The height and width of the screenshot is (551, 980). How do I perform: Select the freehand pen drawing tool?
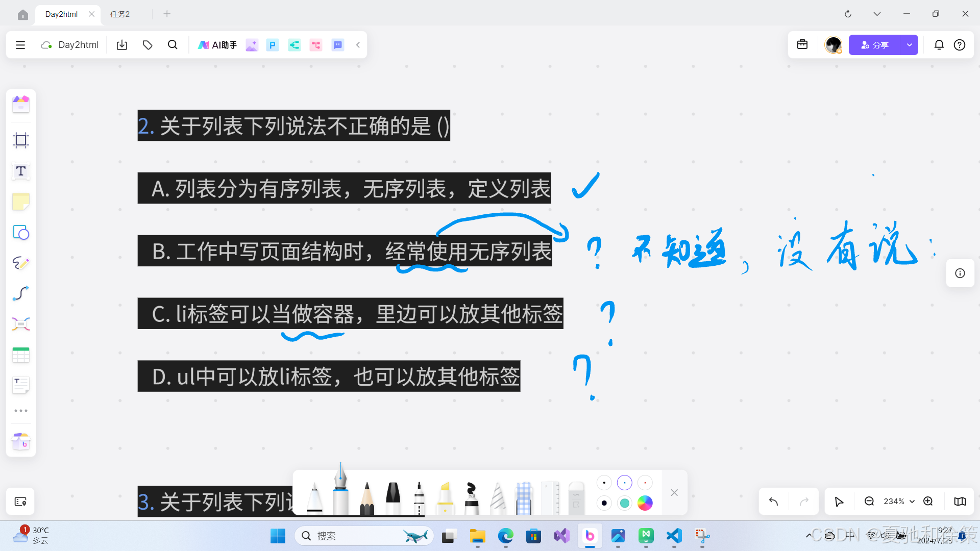click(20, 263)
